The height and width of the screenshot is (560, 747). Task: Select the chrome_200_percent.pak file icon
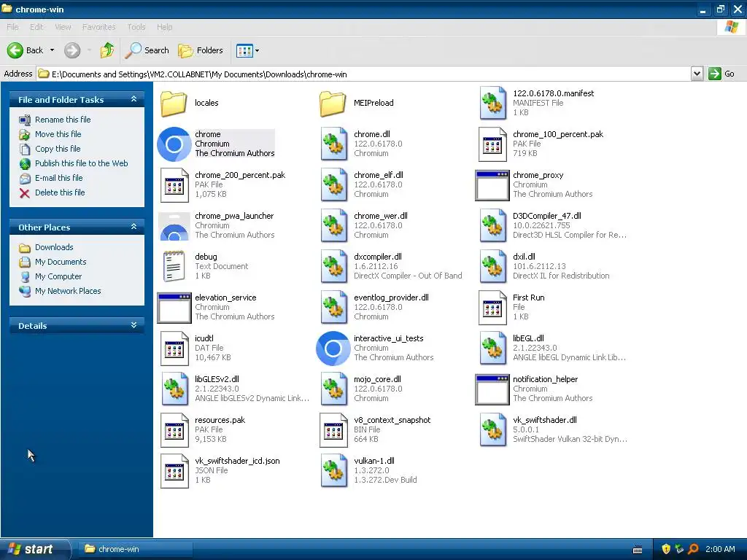coord(174,184)
